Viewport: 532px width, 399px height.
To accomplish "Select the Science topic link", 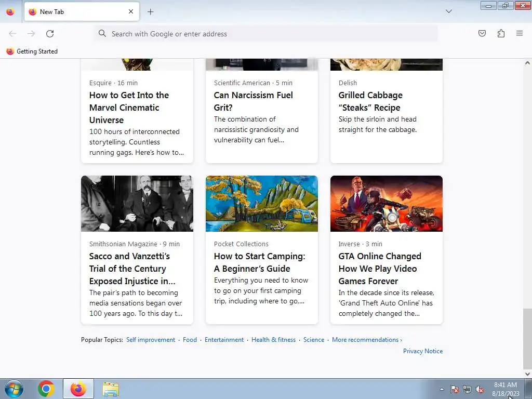I will [313, 340].
